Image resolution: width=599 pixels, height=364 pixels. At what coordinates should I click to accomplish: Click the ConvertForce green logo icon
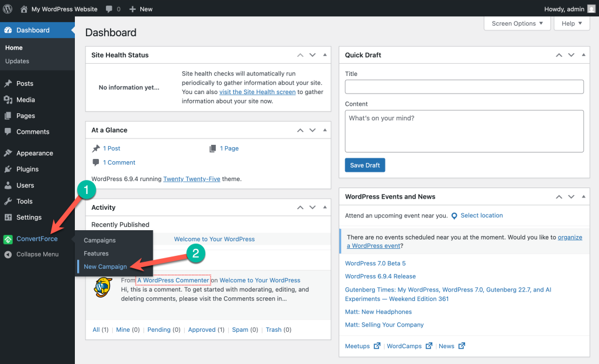pyautogui.click(x=8, y=239)
